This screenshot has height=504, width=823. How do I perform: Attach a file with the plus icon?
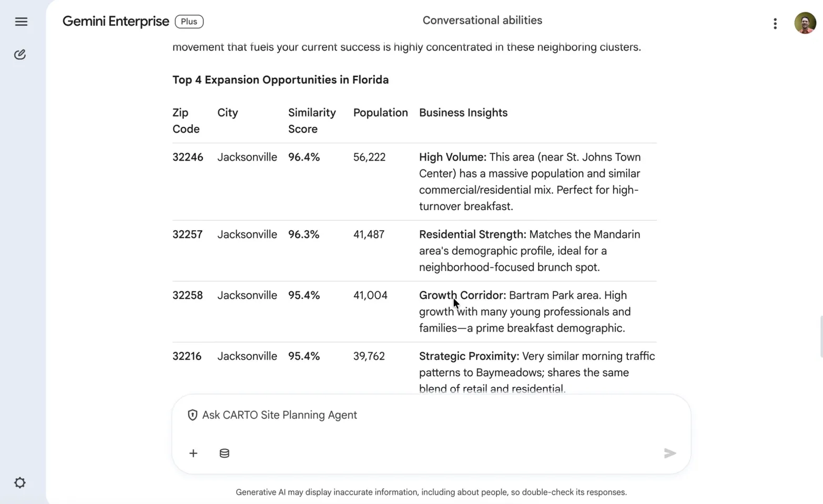(x=194, y=453)
